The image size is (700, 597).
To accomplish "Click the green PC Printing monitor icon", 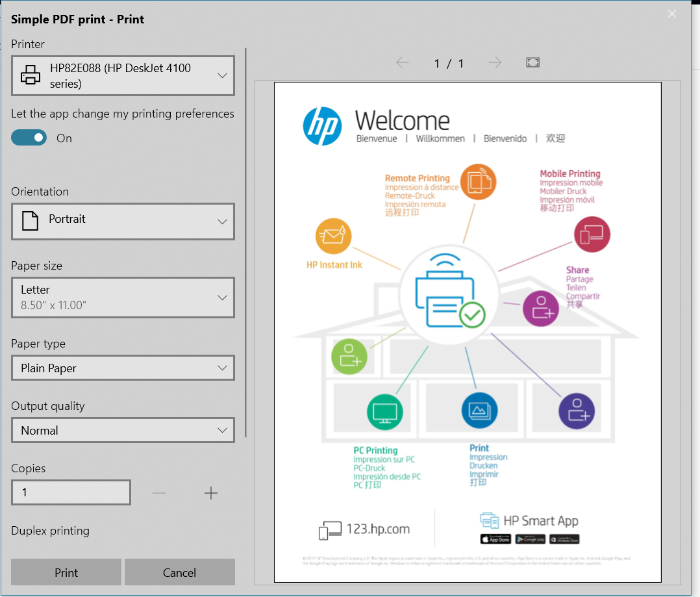I will tap(384, 411).
